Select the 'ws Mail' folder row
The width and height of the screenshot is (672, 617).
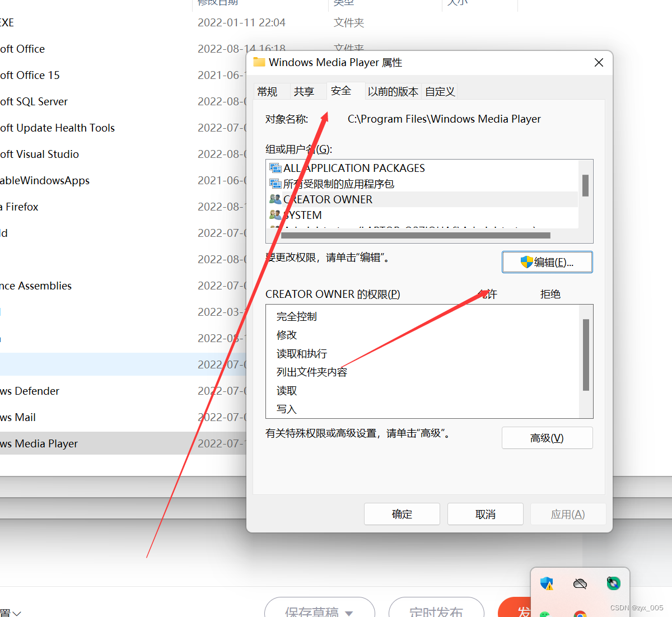pos(123,417)
